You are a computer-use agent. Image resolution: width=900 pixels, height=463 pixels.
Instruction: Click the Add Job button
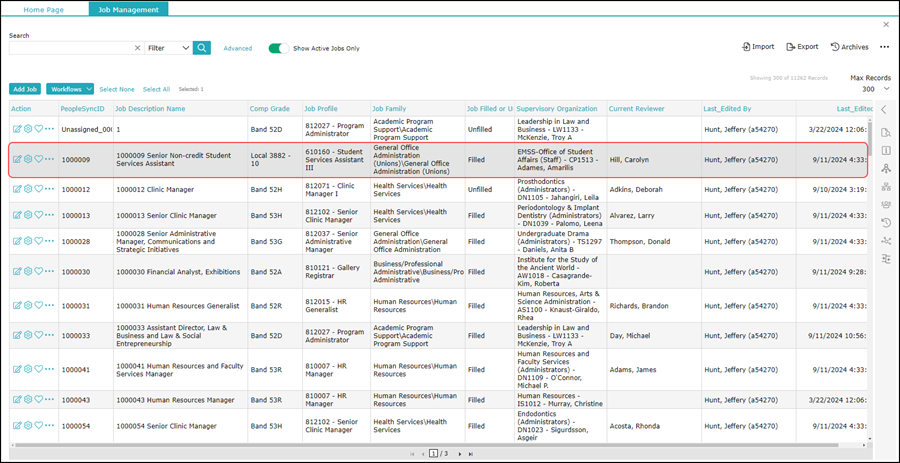click(x=25, y=89)
